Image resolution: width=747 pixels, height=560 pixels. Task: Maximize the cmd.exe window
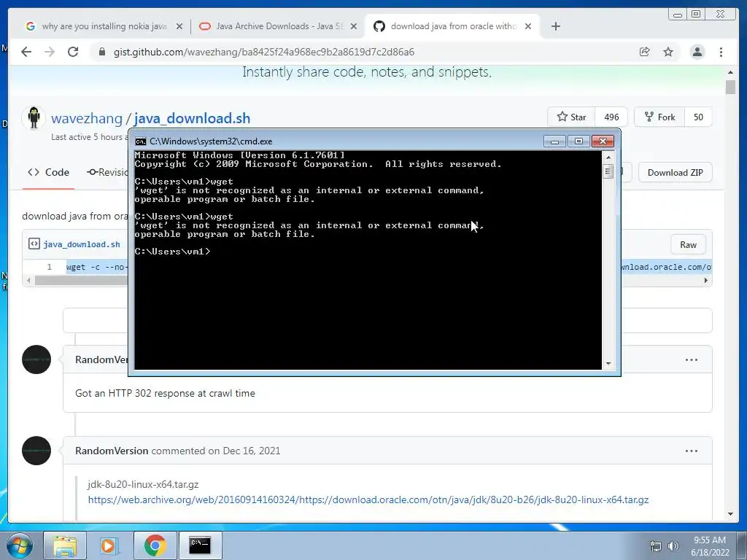click(x=578, y=141)
